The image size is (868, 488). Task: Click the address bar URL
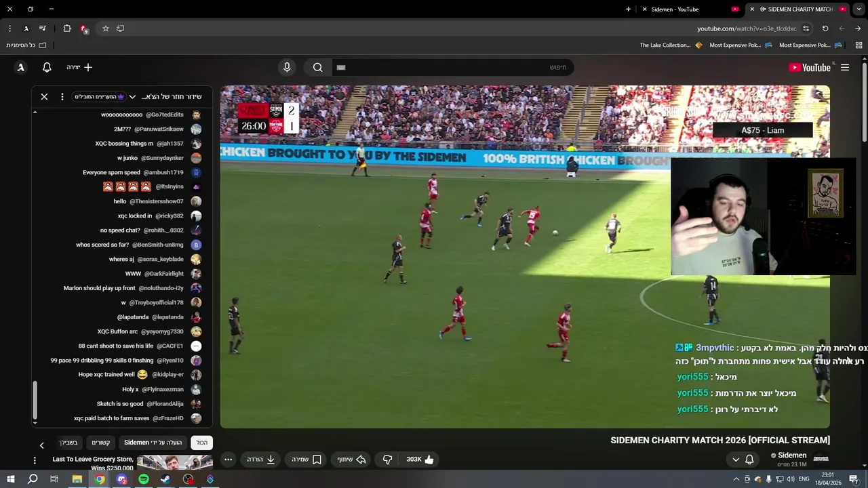747,28
